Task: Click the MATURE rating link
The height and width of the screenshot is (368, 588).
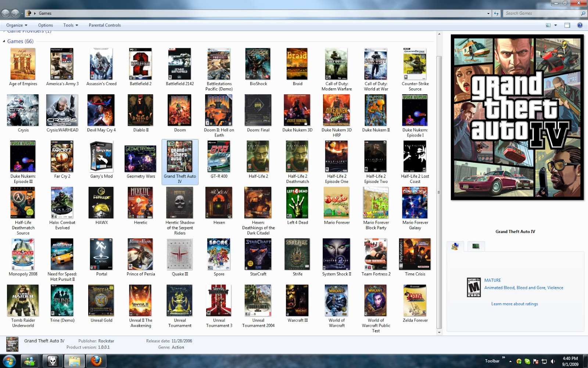Action: [x=492, y=280]
